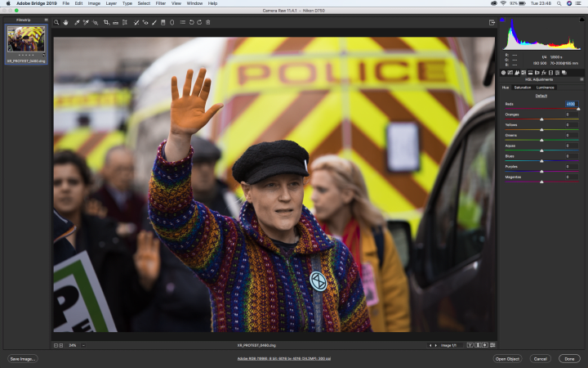Click the Purples slider handle

coord(541,171)
